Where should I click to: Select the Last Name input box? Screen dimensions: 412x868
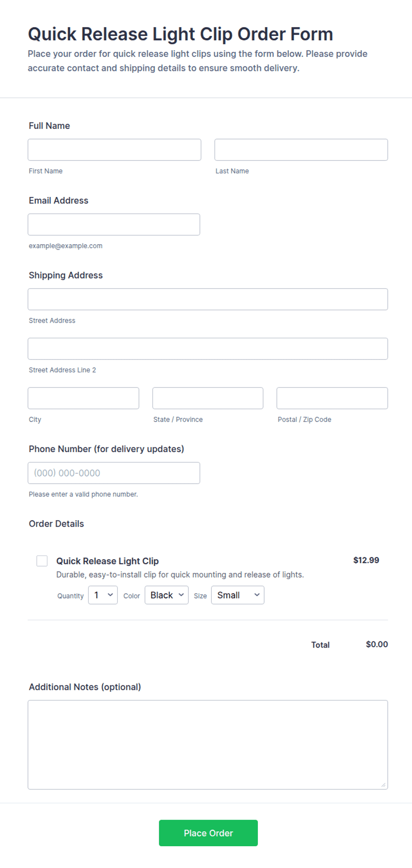click(301, 150)
